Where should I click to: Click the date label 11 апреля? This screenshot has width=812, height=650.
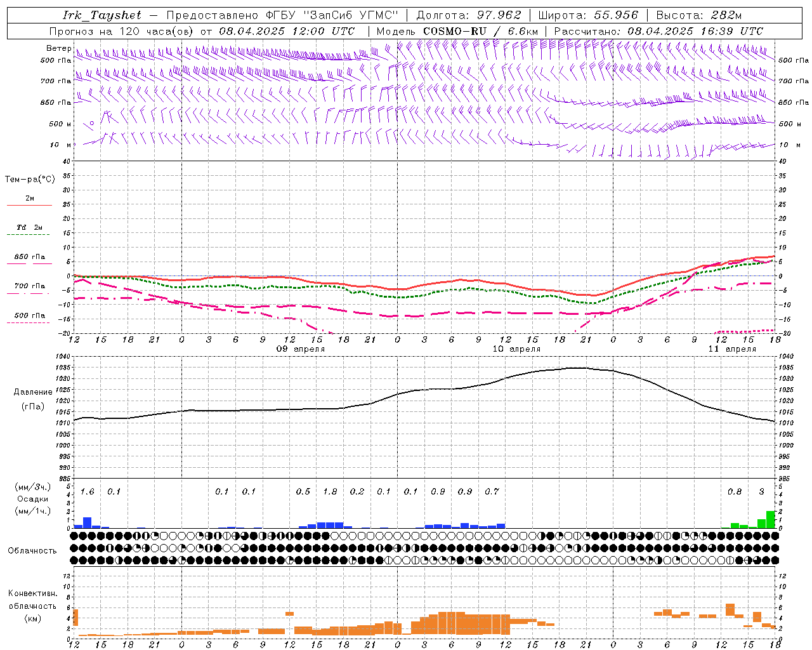(732, 349)
